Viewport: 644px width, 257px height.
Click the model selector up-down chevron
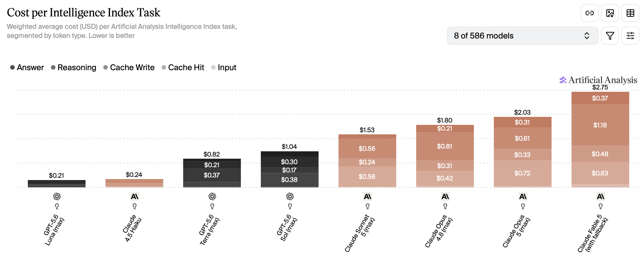(x=587, y=36)
